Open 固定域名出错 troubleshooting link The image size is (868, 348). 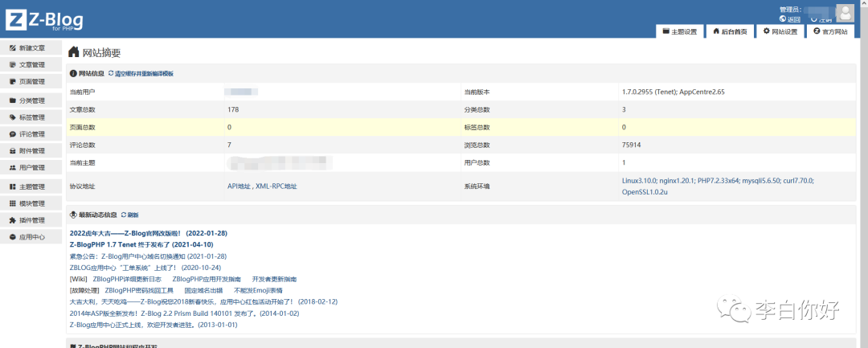tap(203, 290)
